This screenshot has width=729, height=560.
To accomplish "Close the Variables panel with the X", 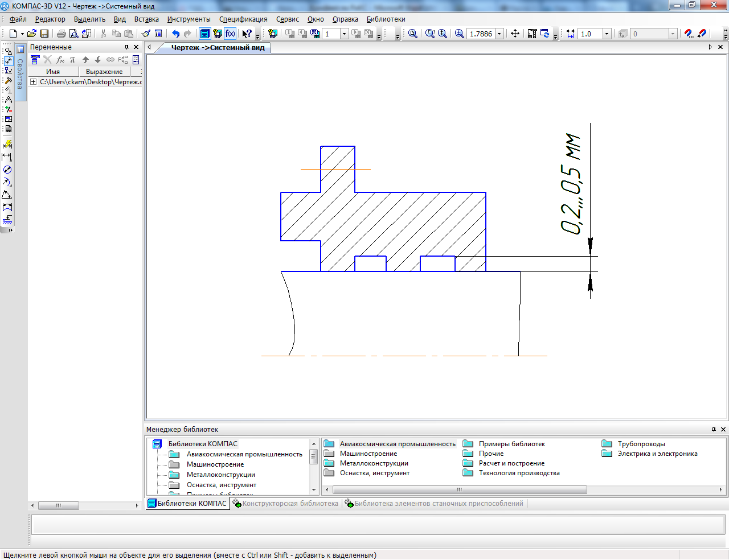I will [136, 47].
